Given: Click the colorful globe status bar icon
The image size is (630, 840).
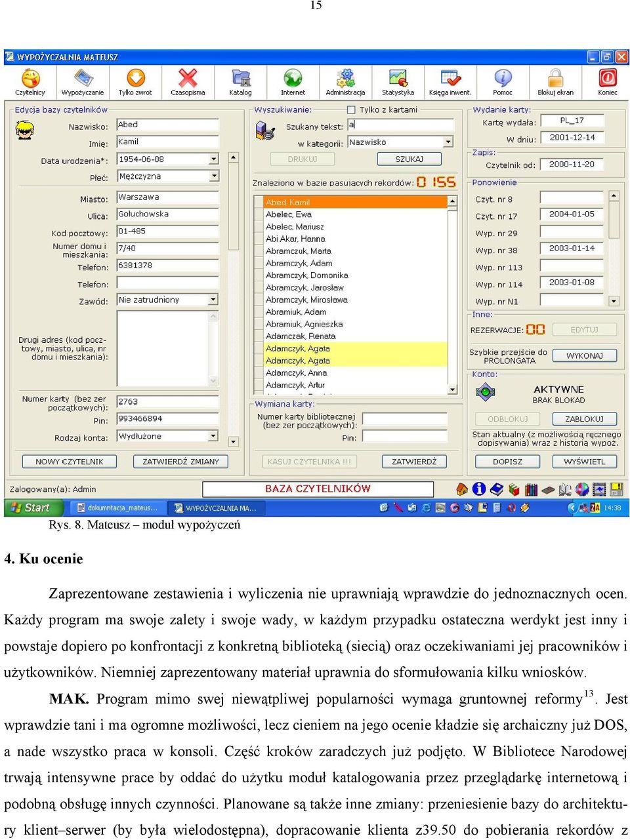Looking at the screenshot, I should click(582, 489).
